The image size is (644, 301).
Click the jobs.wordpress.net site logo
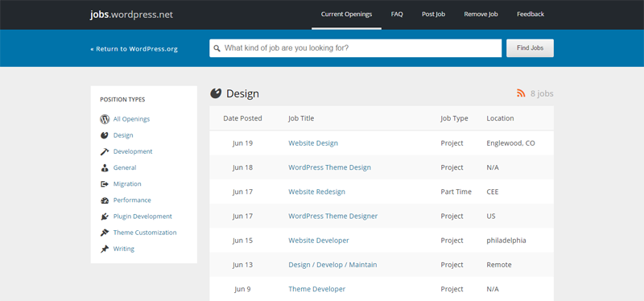[131, 14]
